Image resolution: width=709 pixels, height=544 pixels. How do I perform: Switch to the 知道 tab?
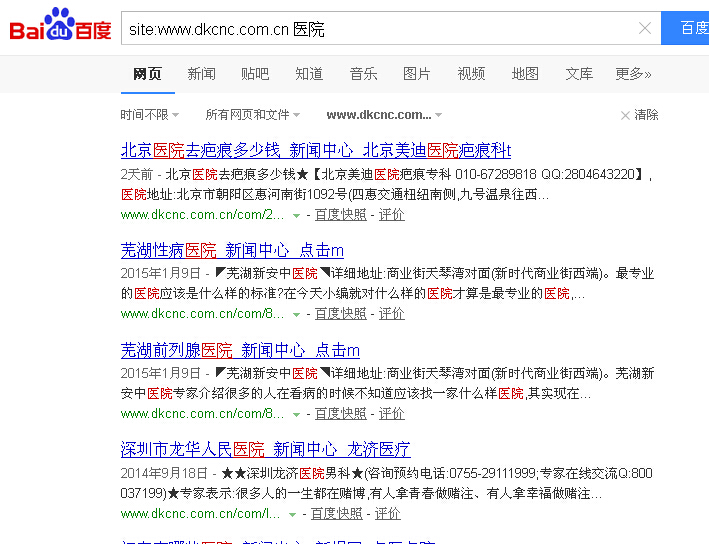coord(309,73)
